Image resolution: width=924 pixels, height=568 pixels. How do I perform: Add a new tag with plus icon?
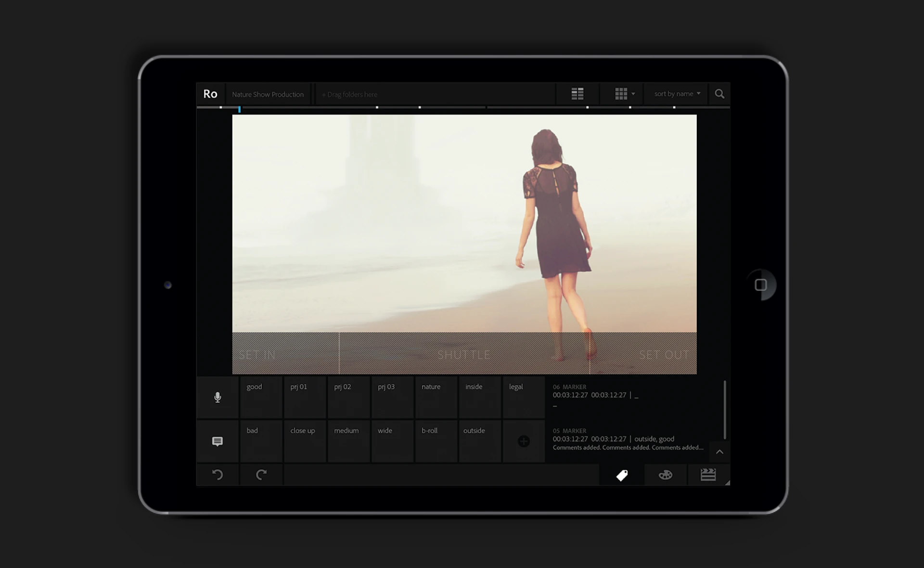click(524, 441)
